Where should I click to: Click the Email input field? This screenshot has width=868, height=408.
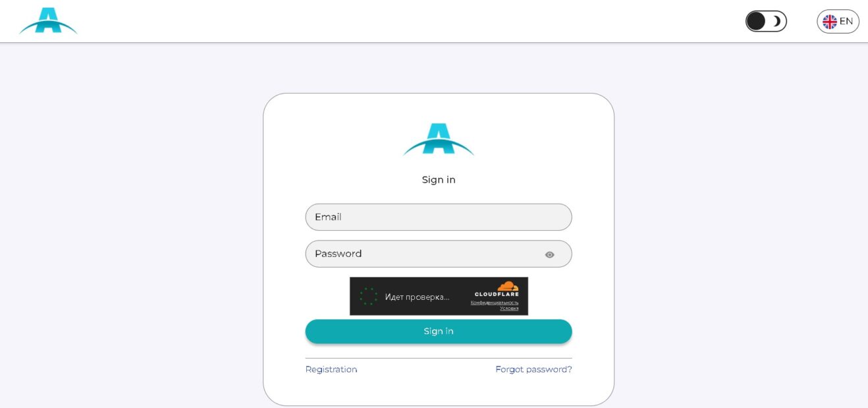(439, 217)
